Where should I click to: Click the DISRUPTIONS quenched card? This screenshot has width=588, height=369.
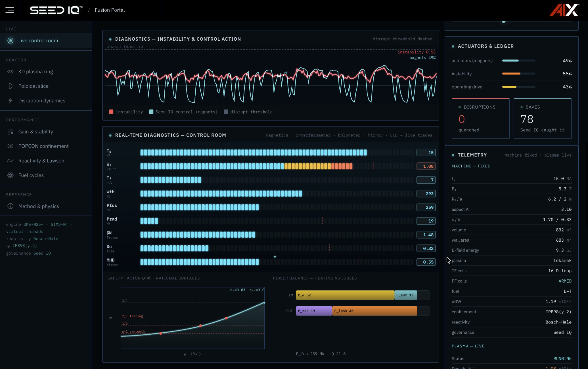click(x=480, y=118)
